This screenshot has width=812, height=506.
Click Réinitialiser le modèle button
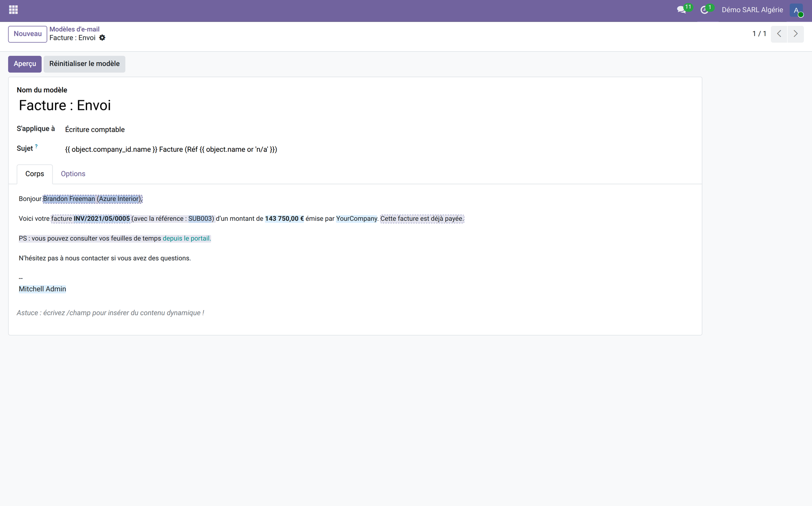(85, 64)
